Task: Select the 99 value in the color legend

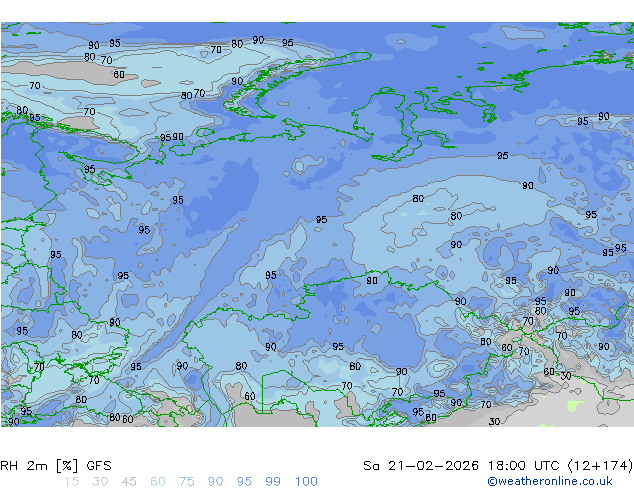Action: pos(273,482)
